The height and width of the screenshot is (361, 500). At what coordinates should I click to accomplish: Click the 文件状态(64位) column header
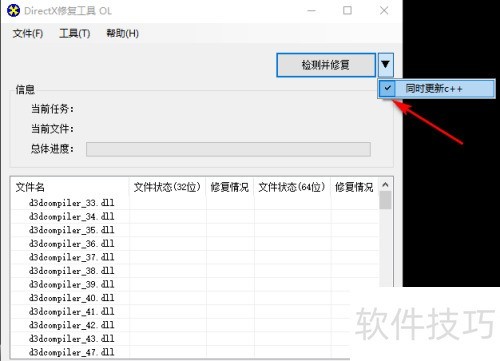[292, 187]
